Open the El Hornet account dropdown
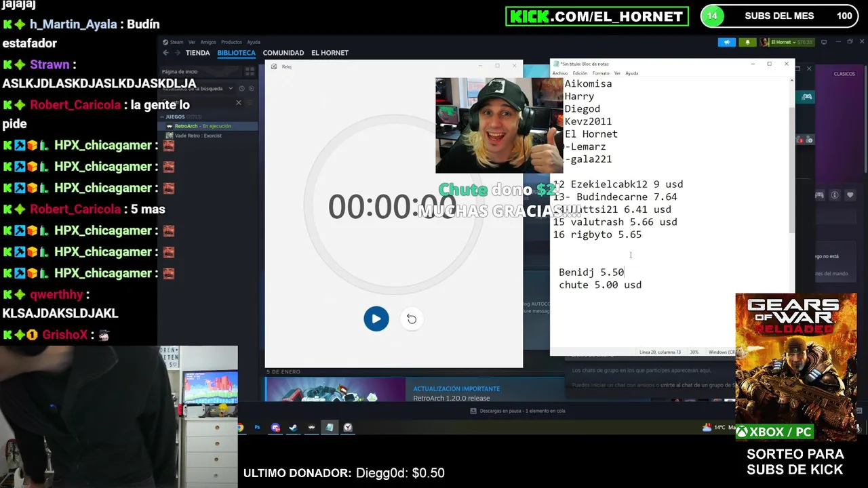Image resolution: width=868 pixels, height=488 pixels. (x=787, y=42)
